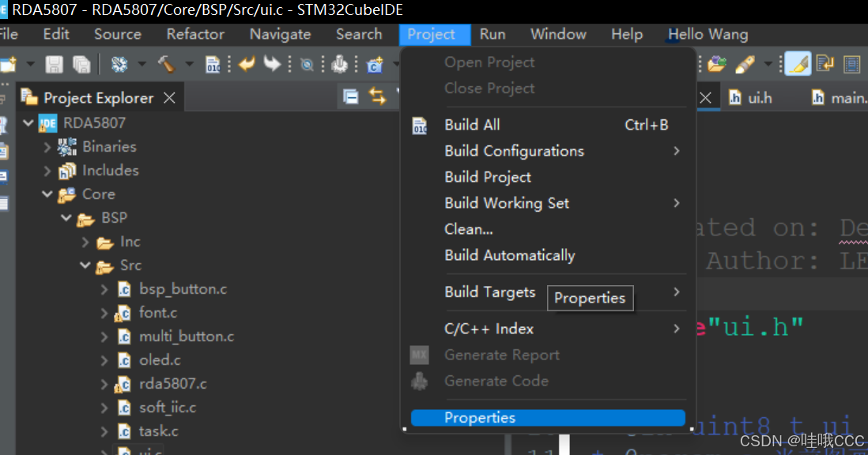Click the new C source folder icon
The height and width of the screenshot is (455, 868).
[x=375, y=65]
